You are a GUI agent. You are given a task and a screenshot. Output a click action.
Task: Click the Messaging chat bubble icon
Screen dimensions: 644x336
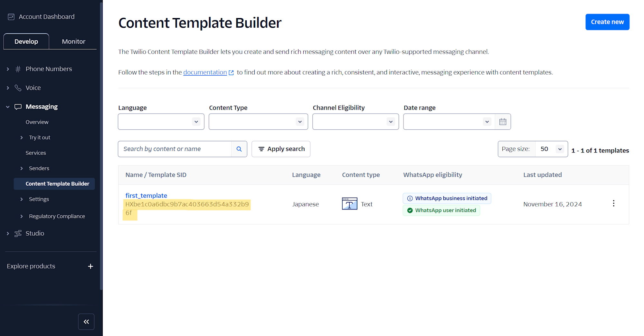point(18,107)
